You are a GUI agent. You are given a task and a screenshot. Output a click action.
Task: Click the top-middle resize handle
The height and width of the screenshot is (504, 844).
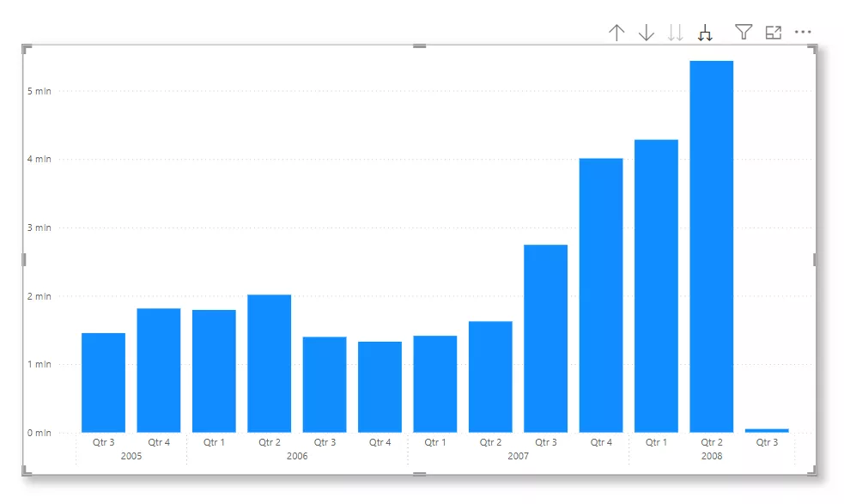coord(419,46)
